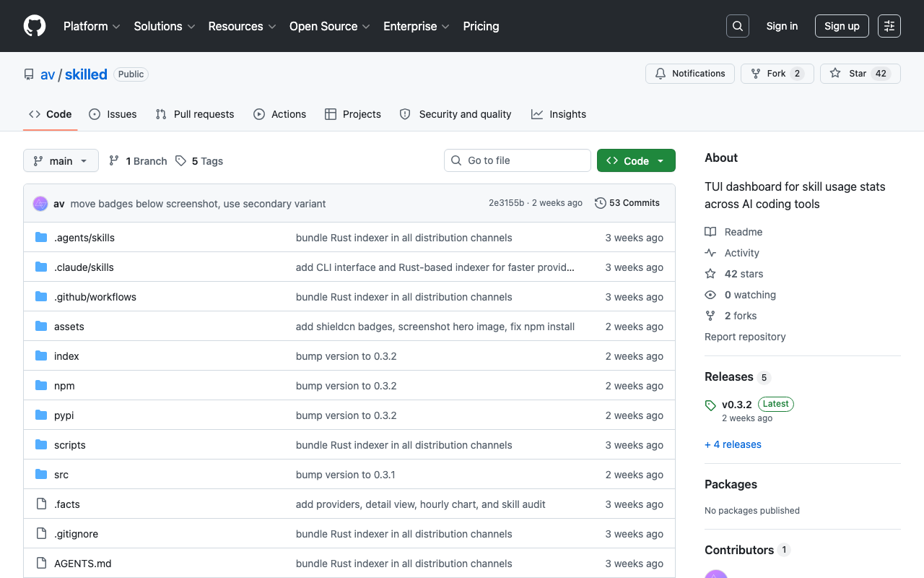Image resolution: width=924 pixels, height=578 pixels.
Task: Click the .gitignore file icon
Action: [x=41, y=534]
